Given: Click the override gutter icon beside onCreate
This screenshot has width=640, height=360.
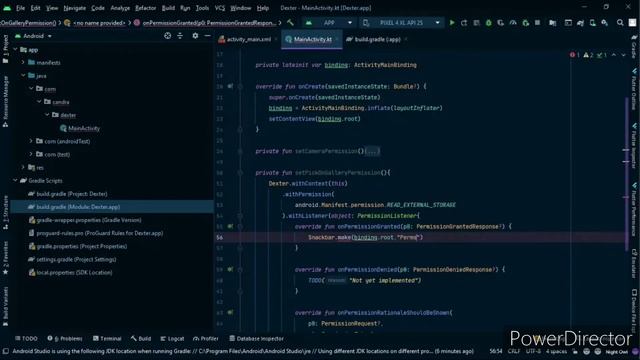Looking at the screenshot, I should [230, 87].
